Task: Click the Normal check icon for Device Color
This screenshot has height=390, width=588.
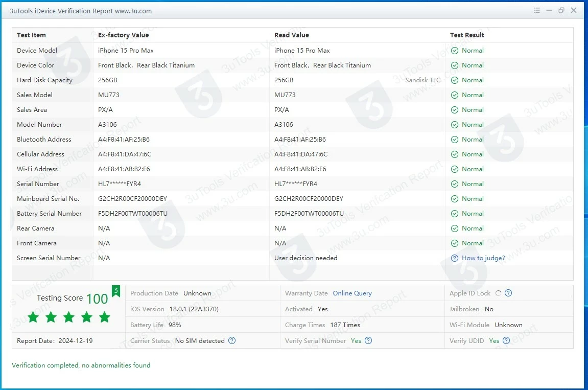Action: click(x=455, y=65)
